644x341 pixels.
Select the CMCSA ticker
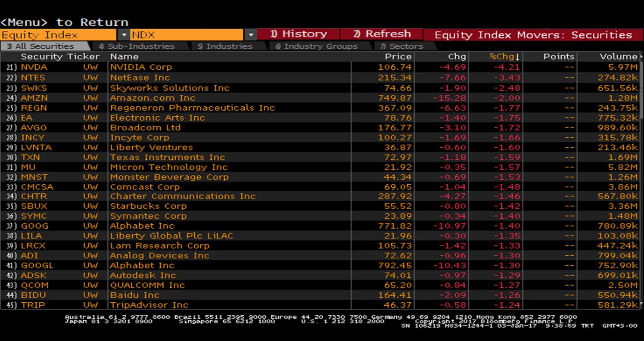37,187
